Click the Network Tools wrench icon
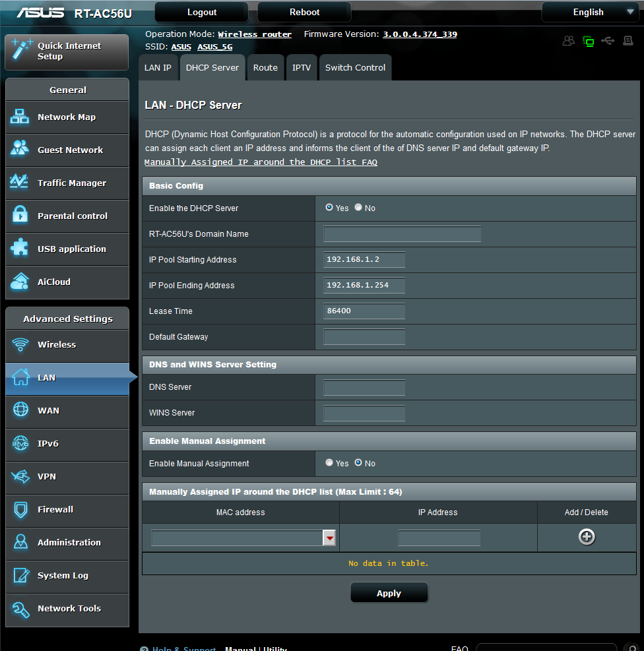The height and width of the screenshot is (651, 644). click(20, 609)
